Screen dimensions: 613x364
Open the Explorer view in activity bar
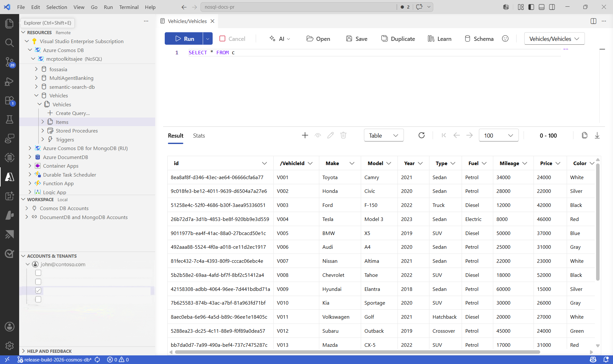10,23
